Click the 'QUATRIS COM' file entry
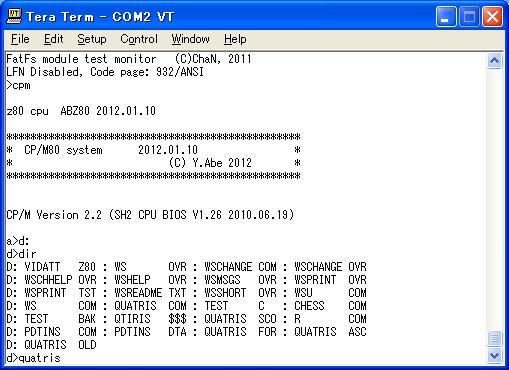The width and height of the screenshot is (509, 370). 150,306
